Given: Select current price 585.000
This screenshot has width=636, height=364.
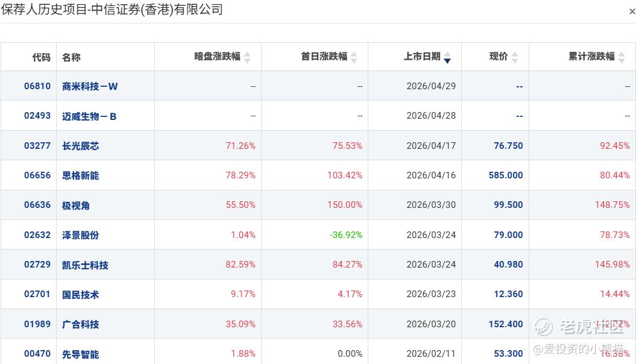Looking at the screenshot, I should click(x=506, y=175).
